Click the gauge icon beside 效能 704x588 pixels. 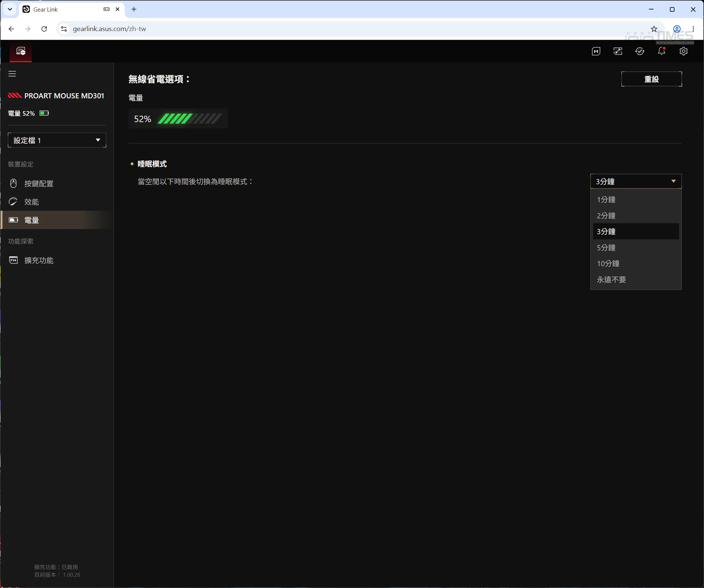tap(13, 202)
